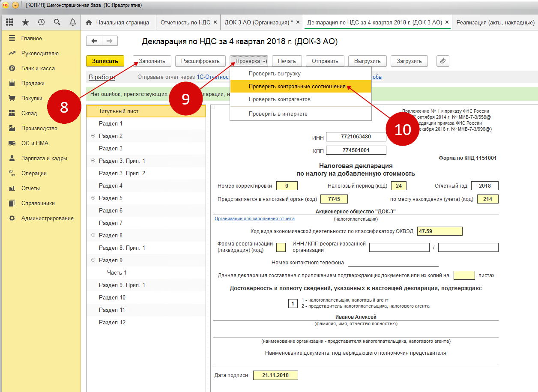Open the sections menu grid icon
Screen dimensions: 538x392
10,22
